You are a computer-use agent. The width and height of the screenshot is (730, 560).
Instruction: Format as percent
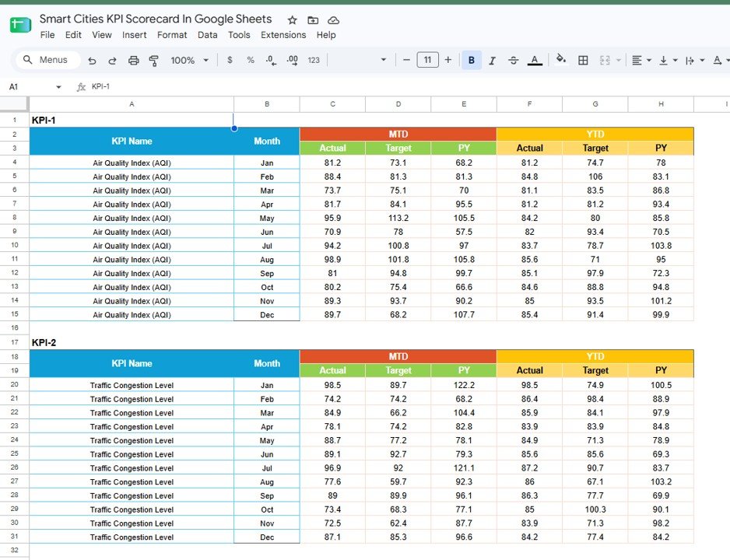click(x=251, y=60)
